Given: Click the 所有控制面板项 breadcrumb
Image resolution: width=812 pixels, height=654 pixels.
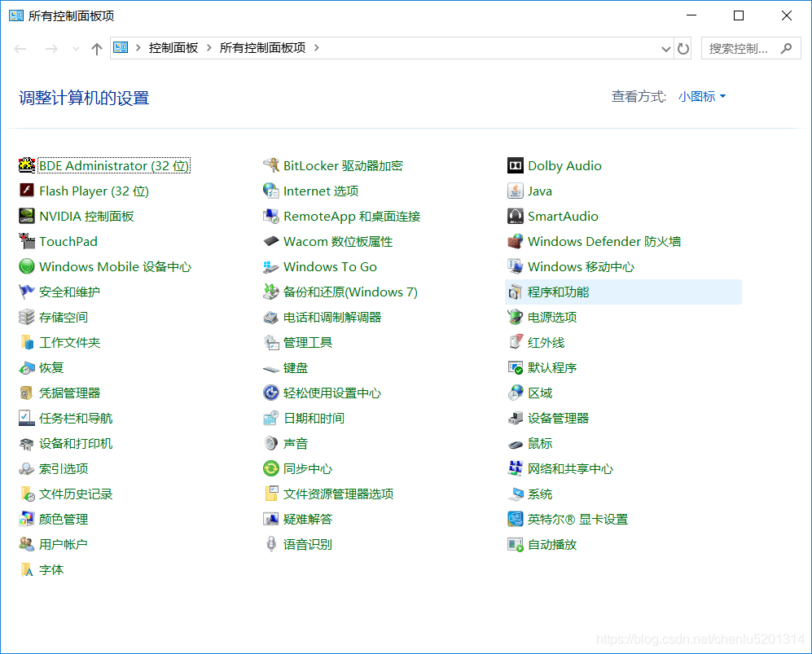Looking at the screenshot, I should pos(262,48).
